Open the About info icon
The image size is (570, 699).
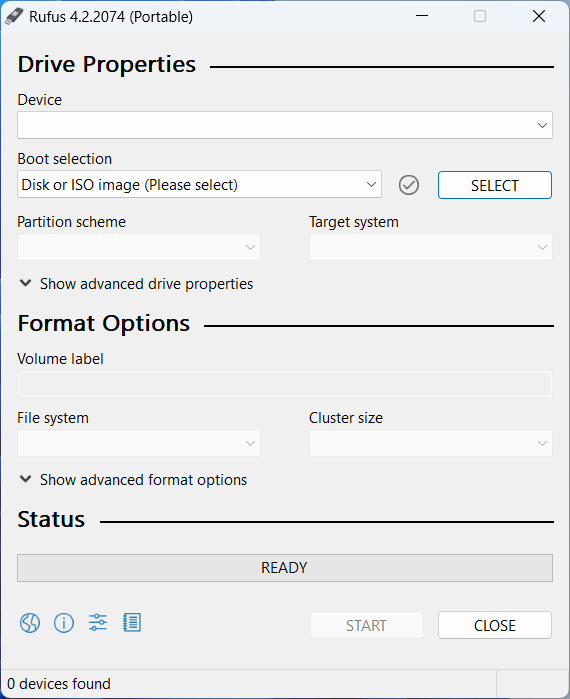(64, 623)
